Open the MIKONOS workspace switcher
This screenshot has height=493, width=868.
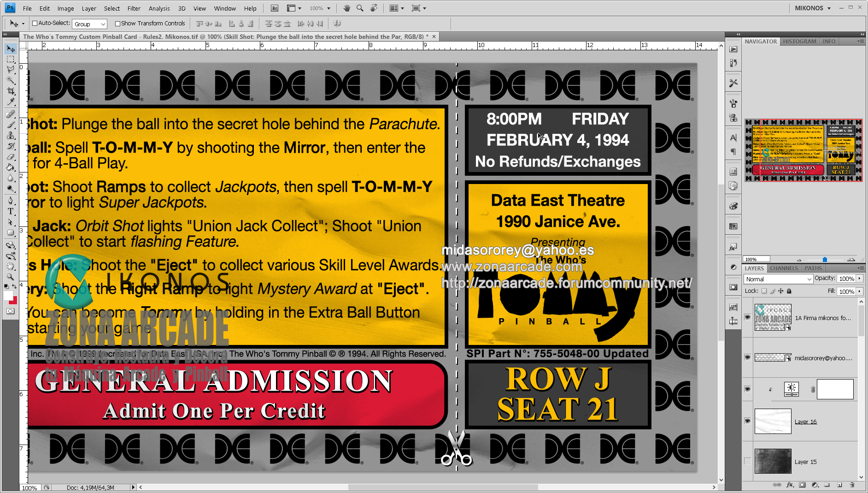click(x=813, y=8)
